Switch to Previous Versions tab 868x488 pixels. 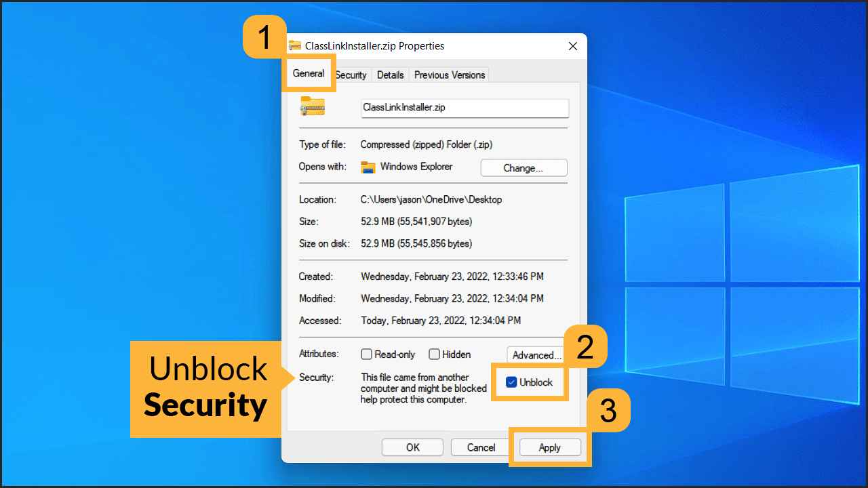point(450,75)
